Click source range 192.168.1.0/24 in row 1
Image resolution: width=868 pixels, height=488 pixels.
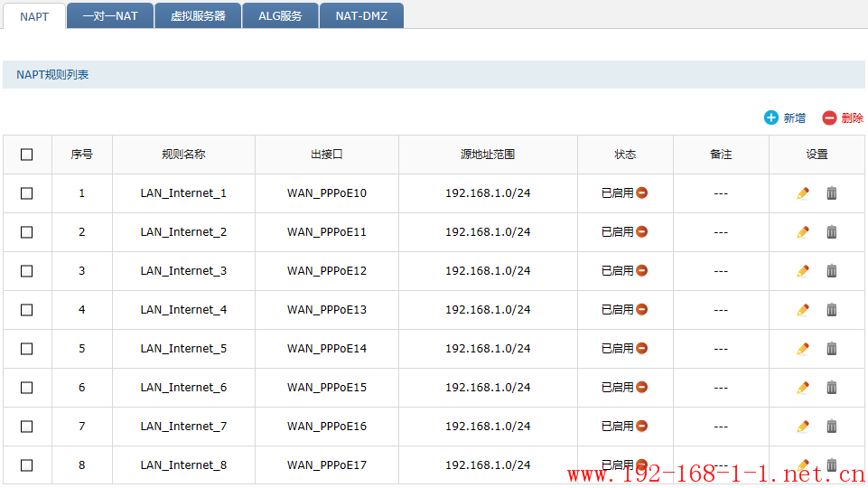pos(488,193)
